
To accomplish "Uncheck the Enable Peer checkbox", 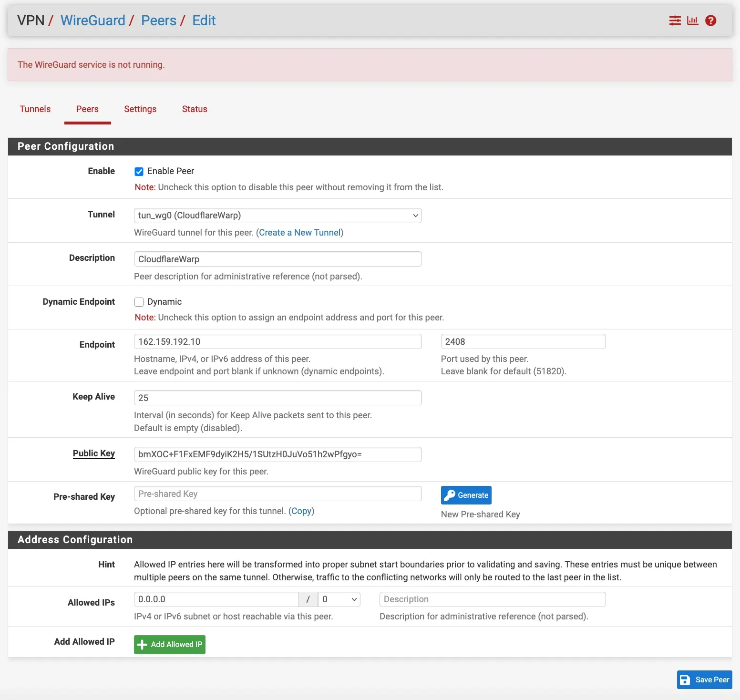I will pos(139,172).
